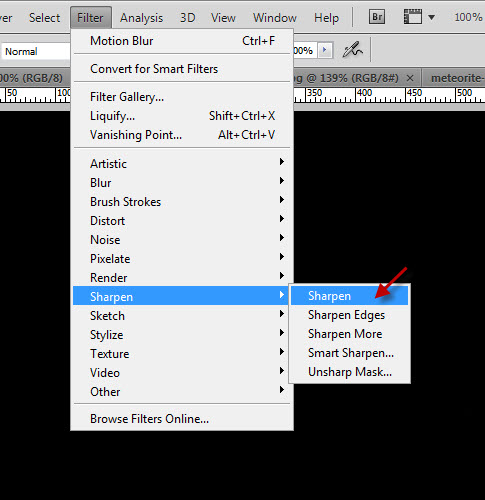485x500 pixels.
Task: Apply the Sharpen More filter
Action: pos(349,334)
